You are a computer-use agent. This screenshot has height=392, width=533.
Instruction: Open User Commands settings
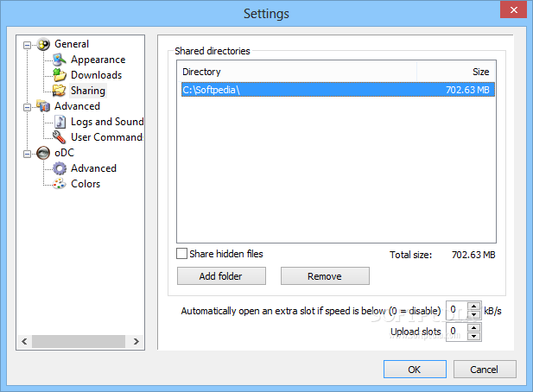pyautogui.click(x=106, y=137)
